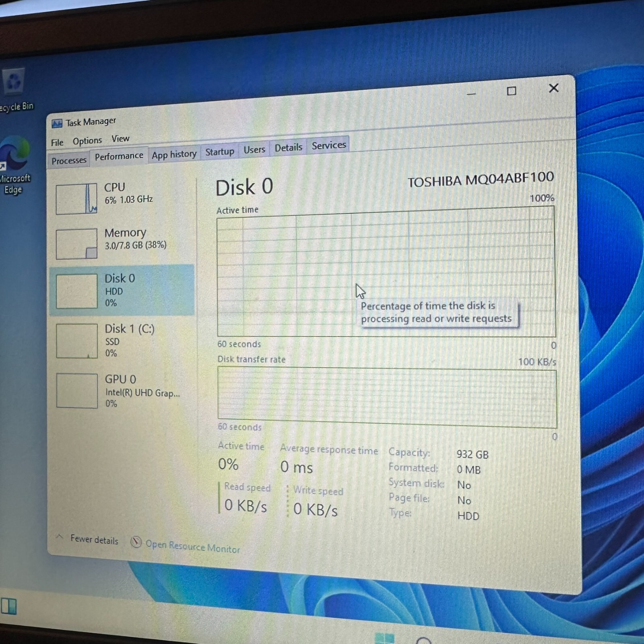
Task: Click the Disk 0 heading
Action: 244,187
